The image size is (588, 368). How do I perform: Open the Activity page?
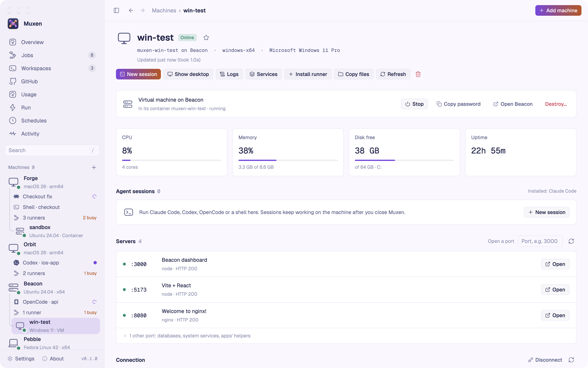coord(52,134)
